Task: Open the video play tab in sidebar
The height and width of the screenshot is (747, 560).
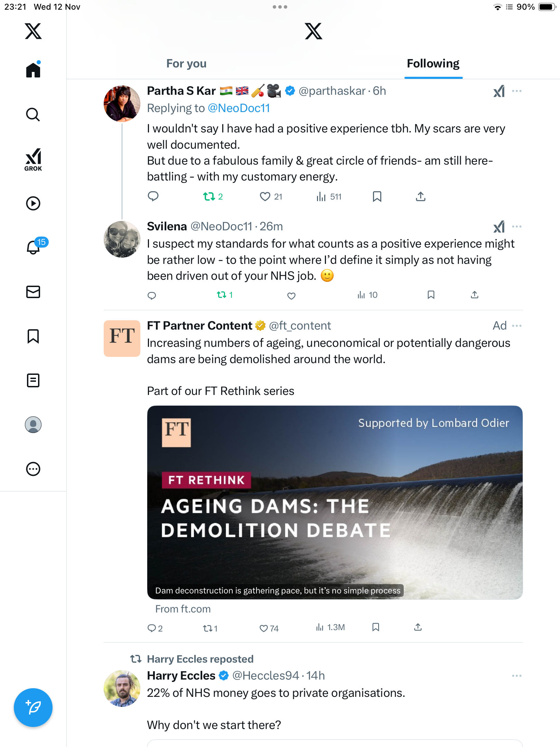Action: (x=33, y=203)
